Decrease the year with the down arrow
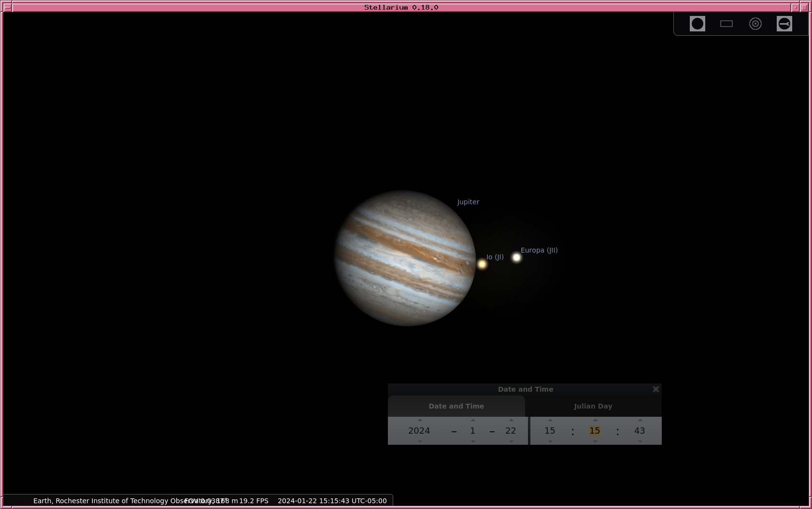The width and height of the screenshot is (812, 509). tap(420, 441)
